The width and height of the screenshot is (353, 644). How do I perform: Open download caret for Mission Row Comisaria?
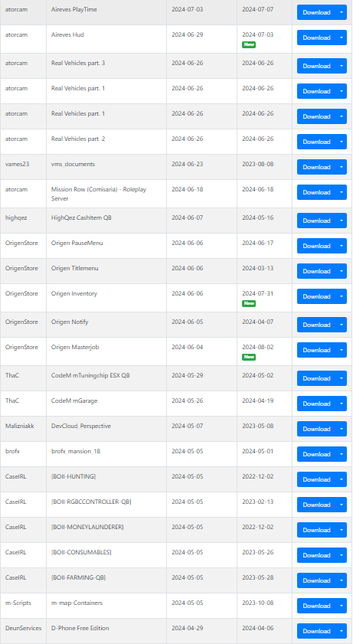(342, 192)
